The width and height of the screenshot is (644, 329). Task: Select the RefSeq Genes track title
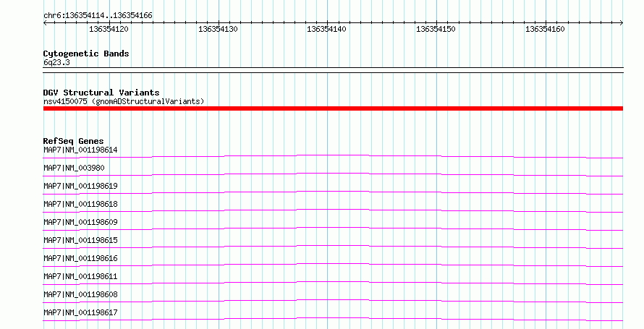(74, 141)
